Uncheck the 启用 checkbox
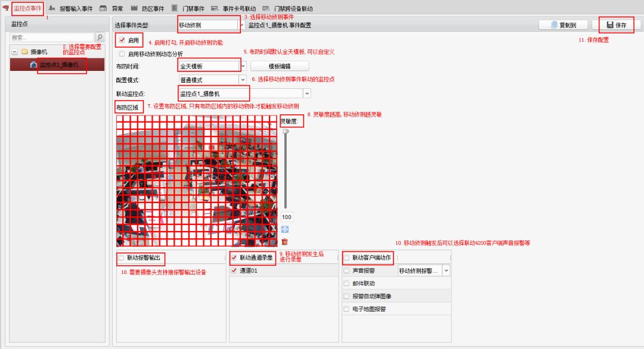Viewport: 644px width, 349px height. click(x=122, y=40)
